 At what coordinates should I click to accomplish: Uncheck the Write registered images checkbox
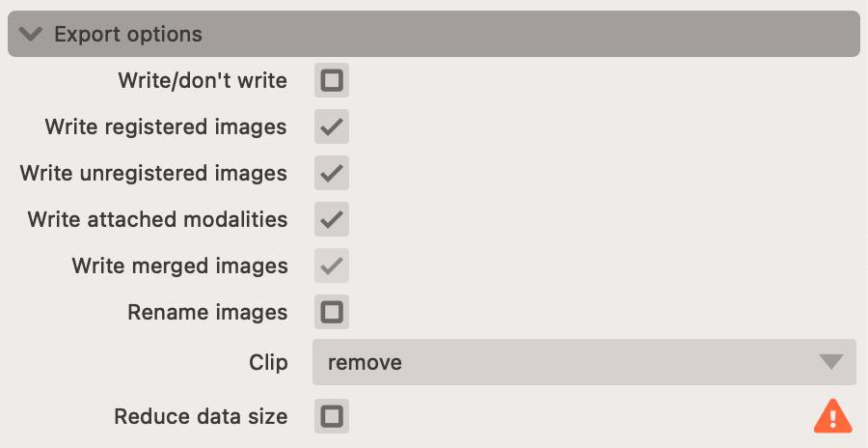coord(332,127)
